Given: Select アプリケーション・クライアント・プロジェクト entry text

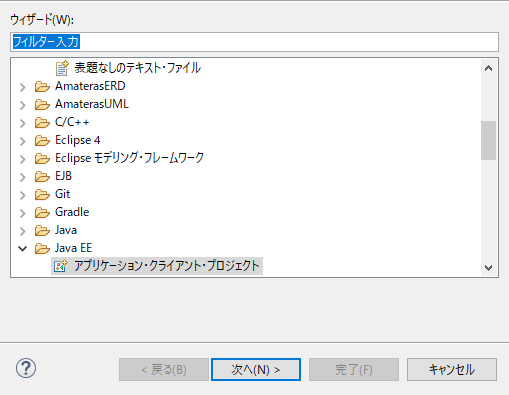Looking at the screenshot, I should (x=167, y=266).
